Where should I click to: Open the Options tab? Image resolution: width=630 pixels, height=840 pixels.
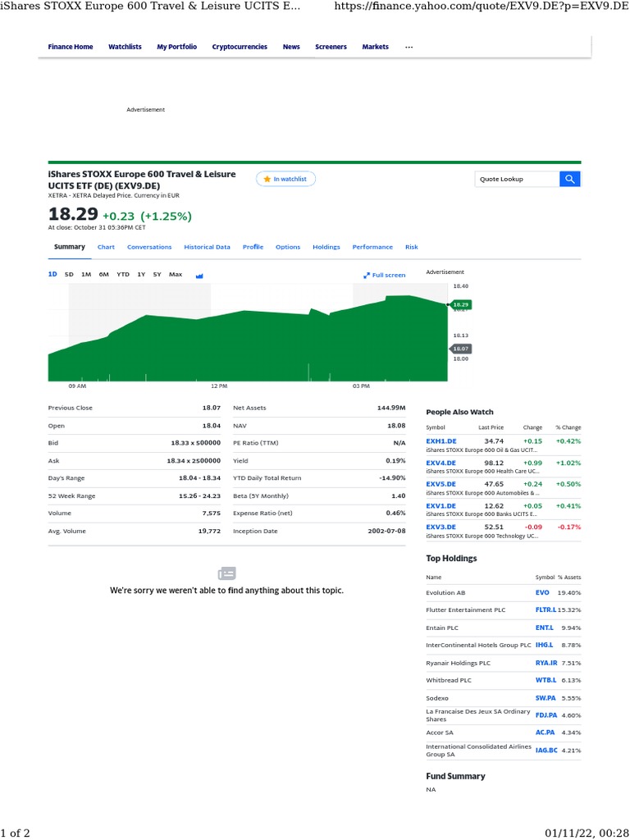pos(288,247)
